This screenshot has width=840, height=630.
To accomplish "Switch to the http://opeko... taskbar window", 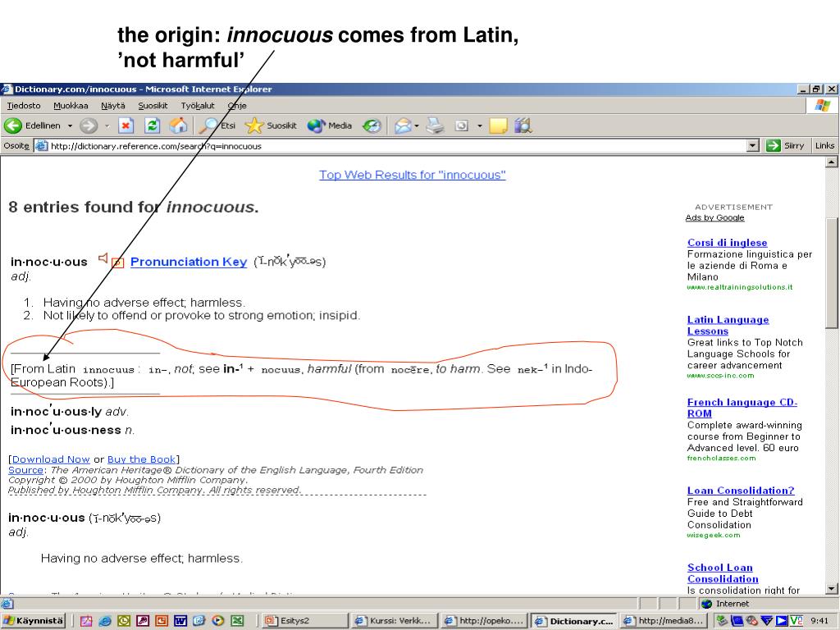I will click(485, 621).
